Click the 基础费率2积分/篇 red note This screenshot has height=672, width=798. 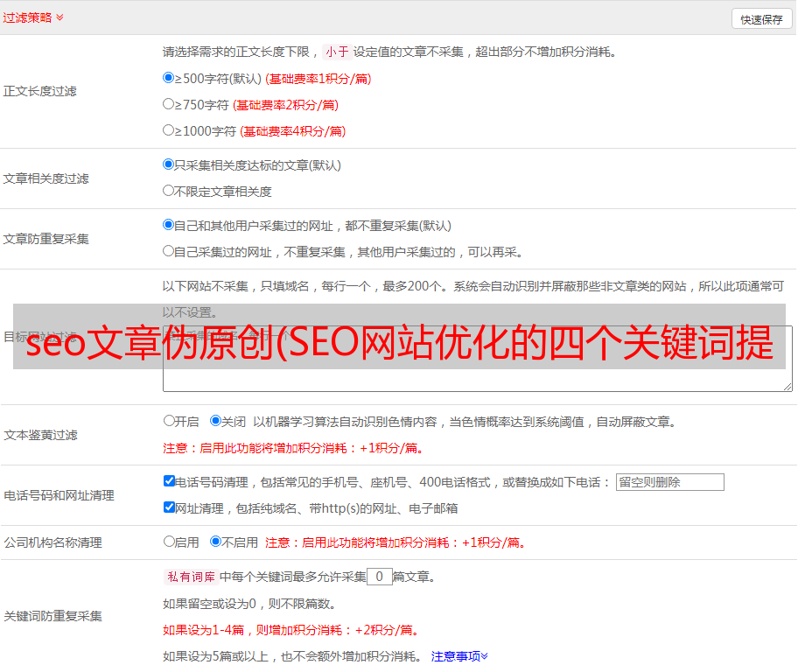[286, 105]
